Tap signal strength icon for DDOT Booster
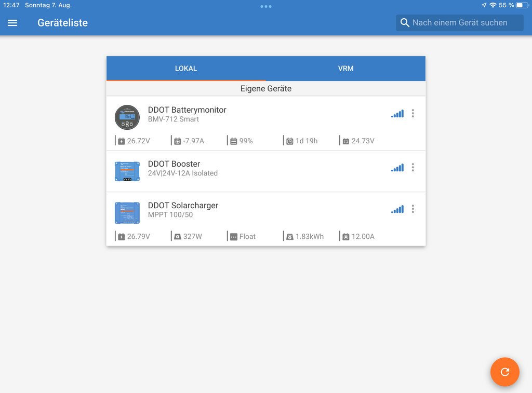 [x=397, y=168]
